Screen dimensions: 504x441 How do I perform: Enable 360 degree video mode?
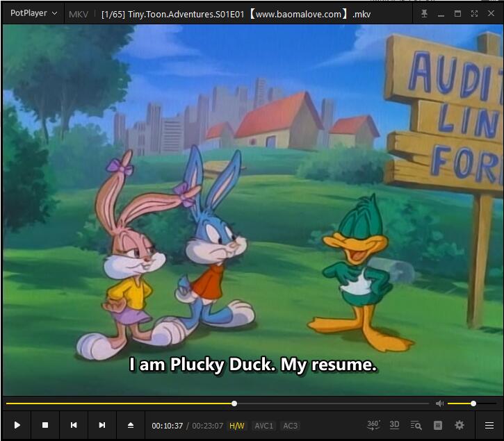tap(373, 425)
